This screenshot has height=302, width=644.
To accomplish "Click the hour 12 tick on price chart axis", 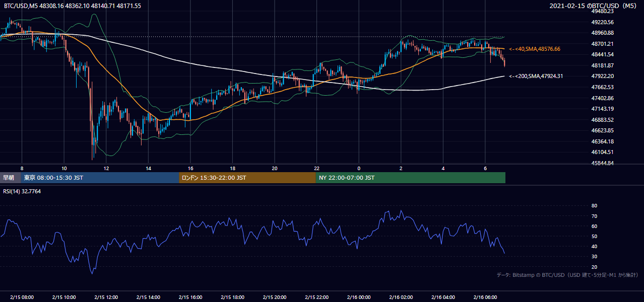I will [x=106, y=168].
